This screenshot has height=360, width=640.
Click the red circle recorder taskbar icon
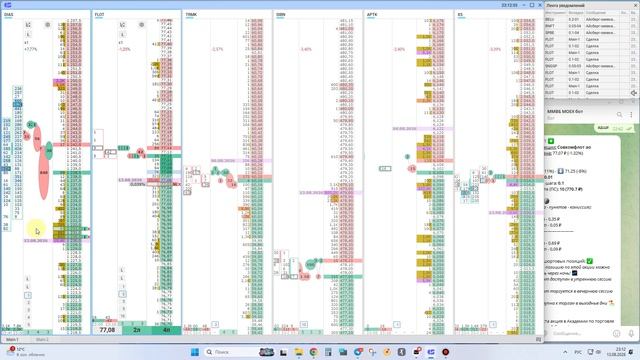[445, 352]
